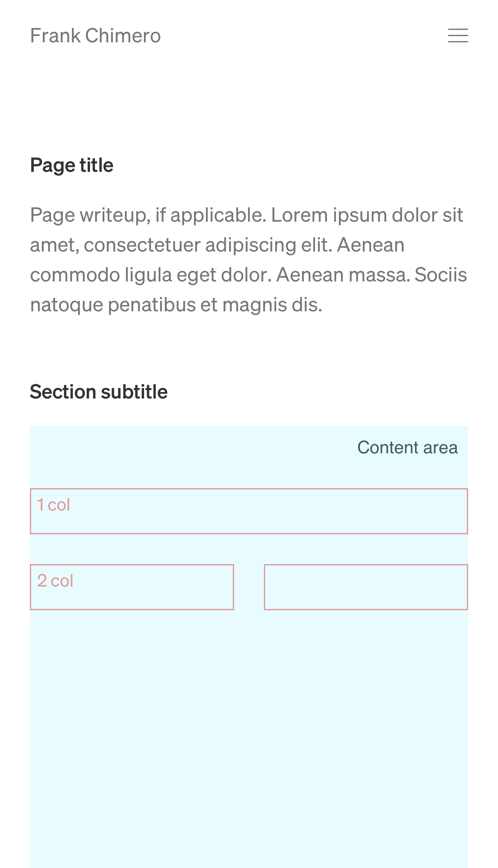Click the '1 col' text label
The width and height of the screenshot is (498, 868).
(x=54, y=505)
